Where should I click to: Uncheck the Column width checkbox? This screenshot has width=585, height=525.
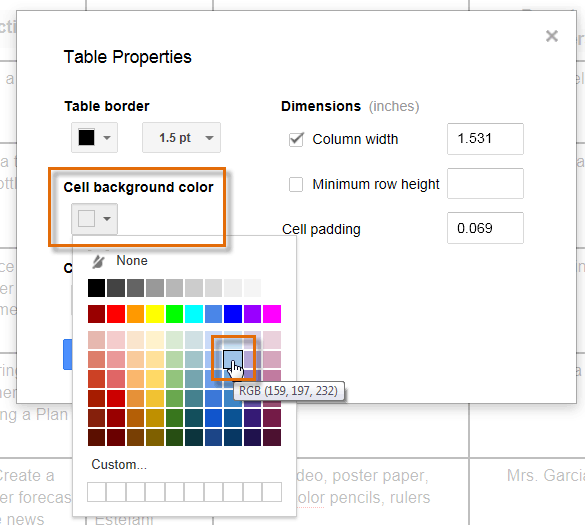coord(296,140)
